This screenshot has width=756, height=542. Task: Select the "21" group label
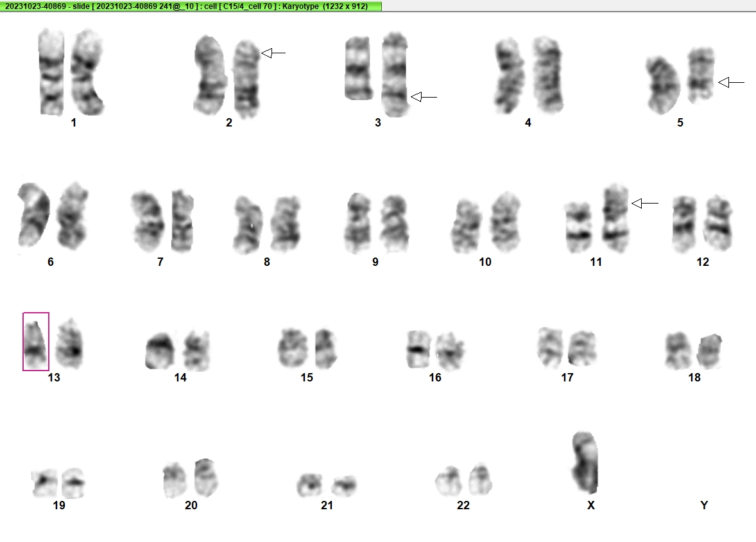click(x=327, y=505)
